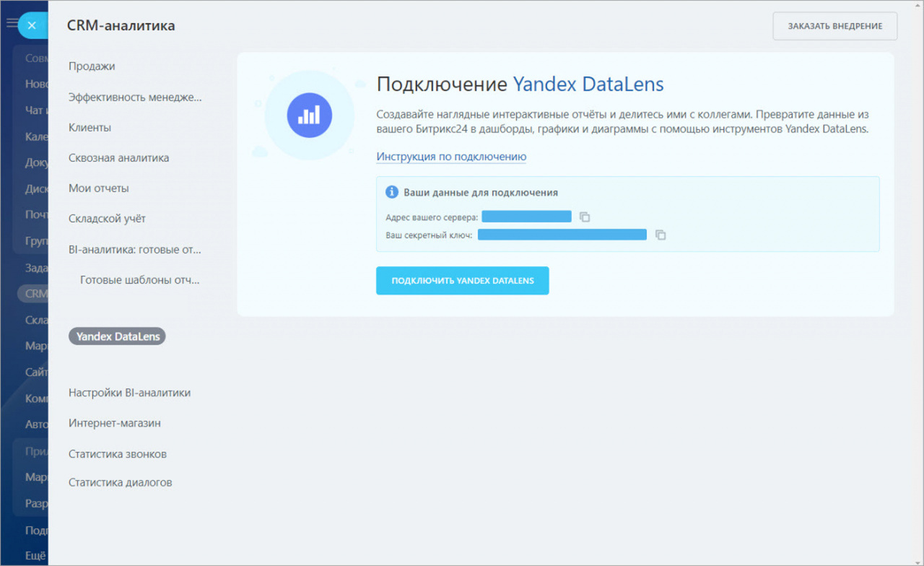
Task: Open the Продажи analytics section
Action: click(x=92, y=66)
